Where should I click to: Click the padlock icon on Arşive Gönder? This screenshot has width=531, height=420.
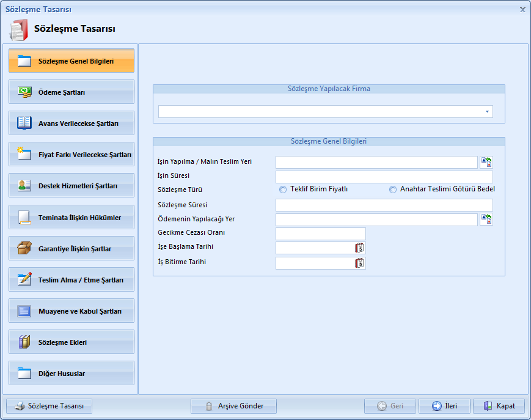(209, 406)
